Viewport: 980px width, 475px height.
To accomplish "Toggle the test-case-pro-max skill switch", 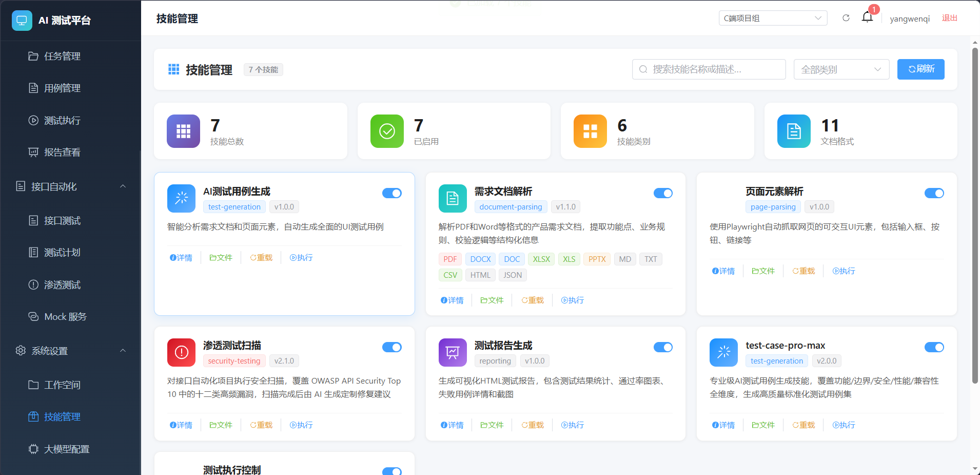I will pos(934,347).
